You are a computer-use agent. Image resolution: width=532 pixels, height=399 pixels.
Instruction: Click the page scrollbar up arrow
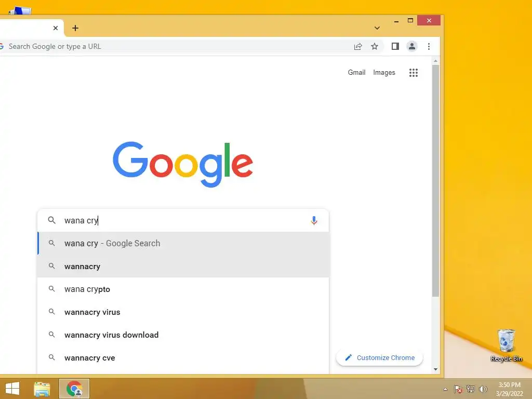point(436,61)
